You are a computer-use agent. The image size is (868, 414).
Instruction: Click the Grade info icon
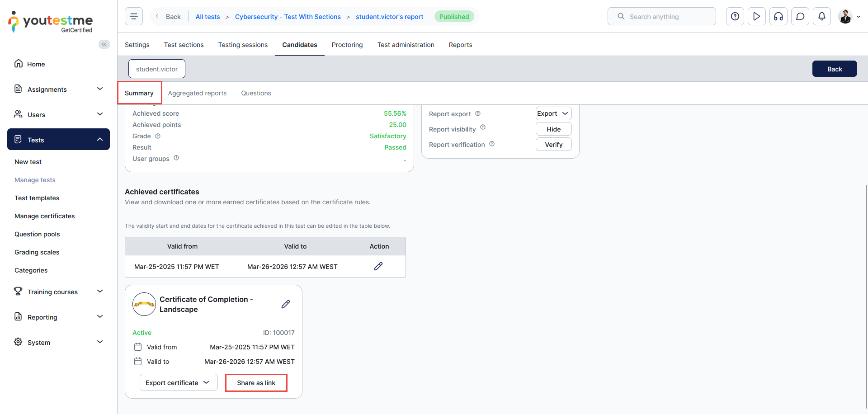(x=158, y=136)
